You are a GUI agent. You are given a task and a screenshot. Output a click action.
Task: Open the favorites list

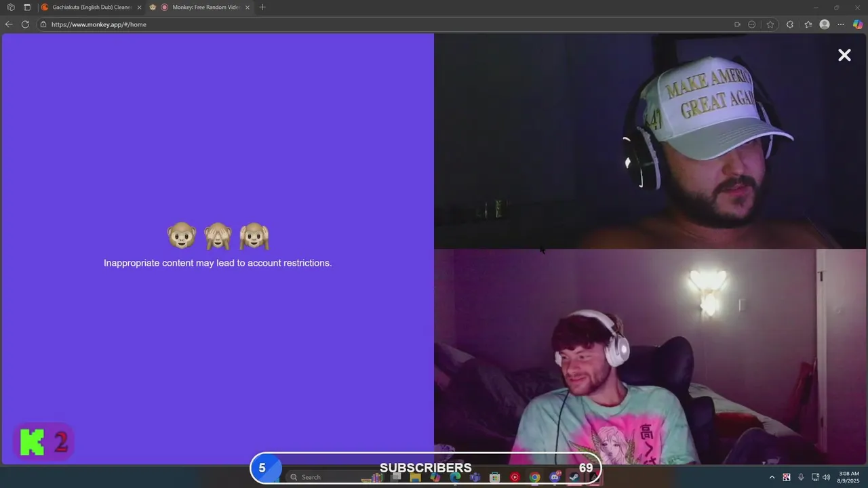(808, 24)
